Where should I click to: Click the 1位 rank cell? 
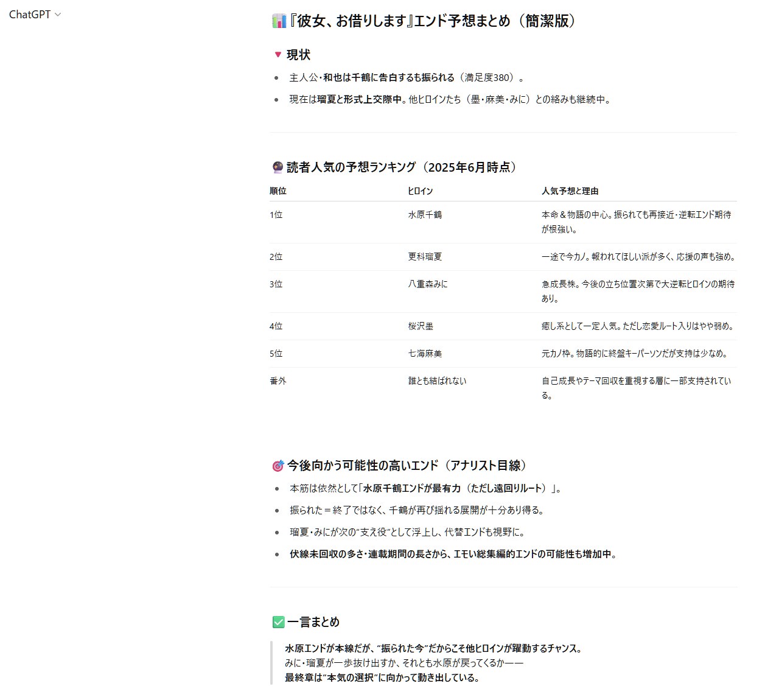(276, 215)
